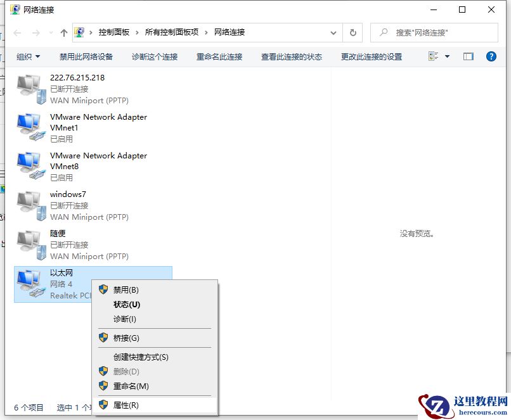This screenshot has width=511, height=420.
Task: Open the 组织 dropdown menu
Action: coord(28,56)
